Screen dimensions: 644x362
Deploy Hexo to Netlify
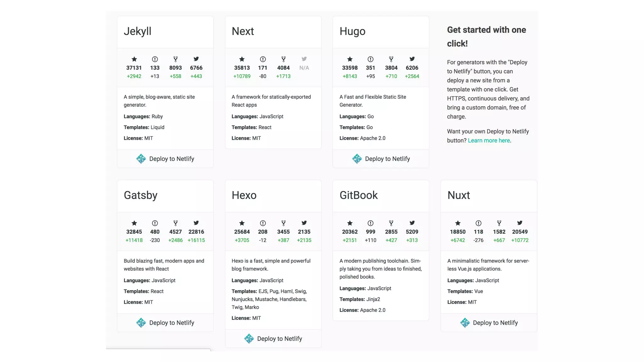[273, 339]
